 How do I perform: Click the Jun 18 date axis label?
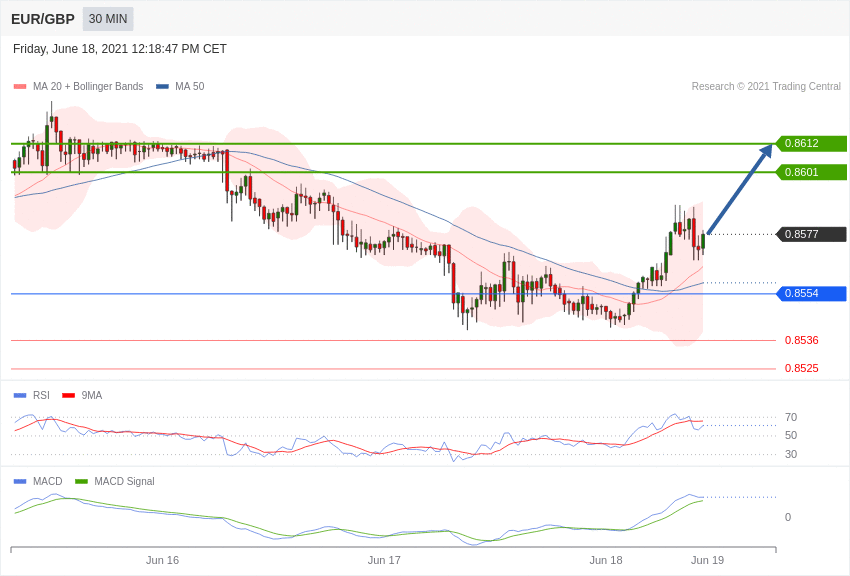(606, 560)
